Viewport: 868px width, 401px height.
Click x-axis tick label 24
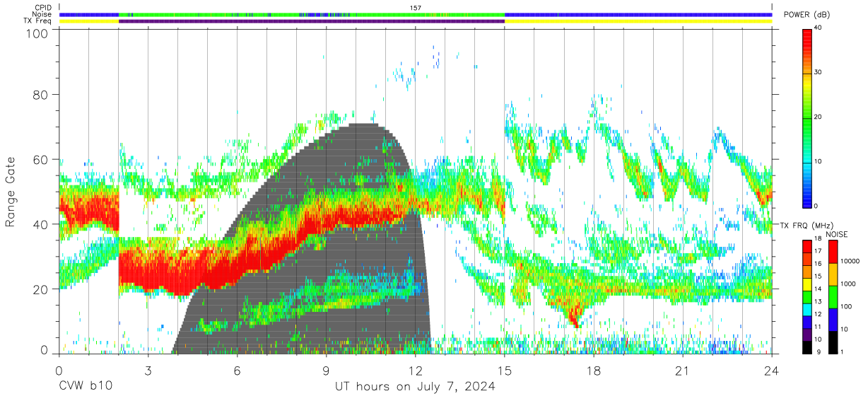(x=772, y=371)
